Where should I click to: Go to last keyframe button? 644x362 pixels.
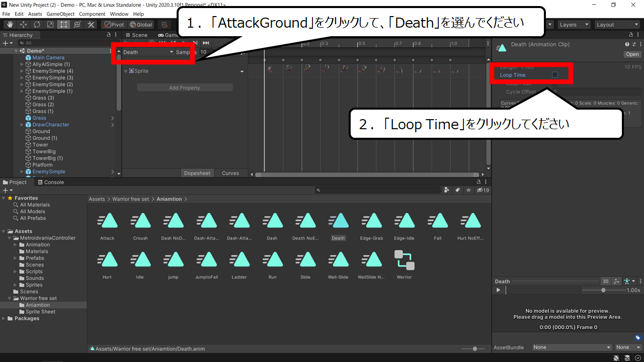point(206,43)
